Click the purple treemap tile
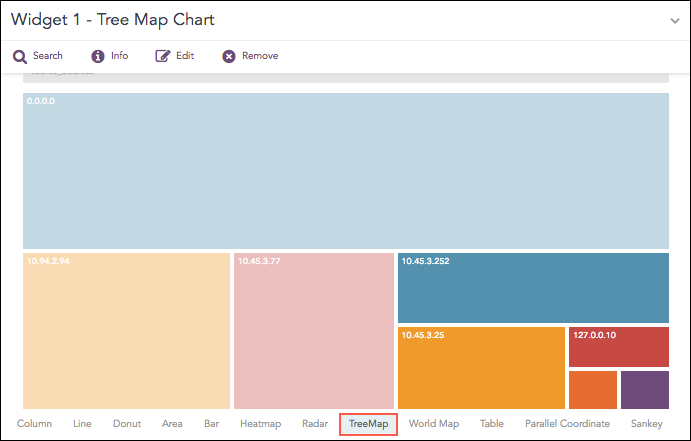 coord(644,390)
